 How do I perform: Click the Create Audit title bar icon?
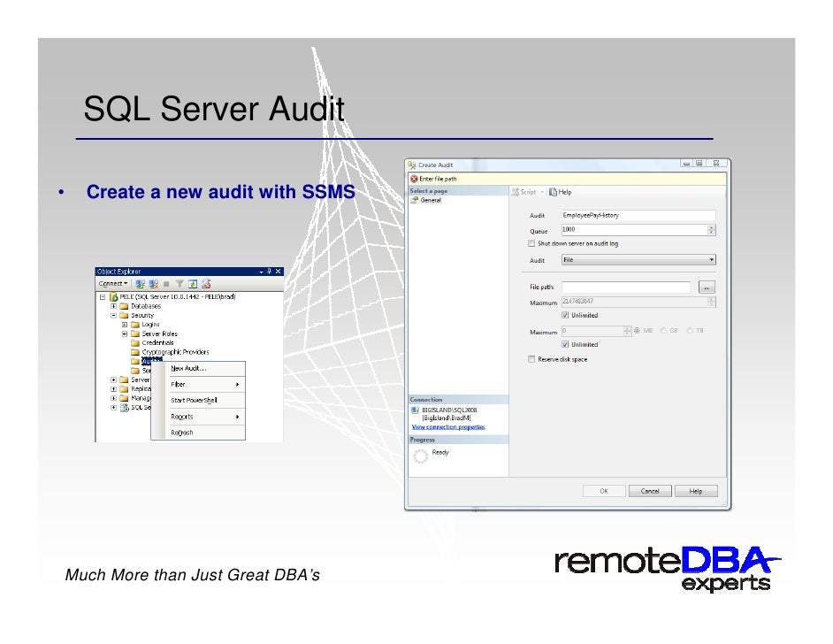(412, 165)
